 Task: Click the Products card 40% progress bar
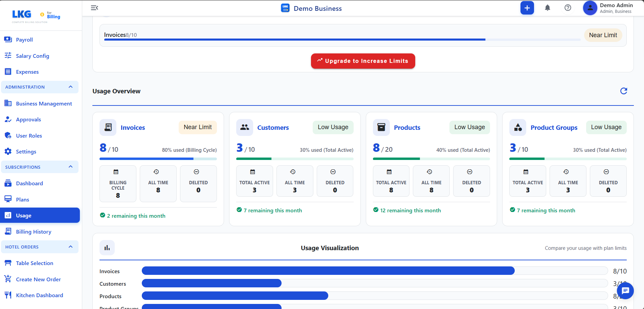(x=431, y=159)
